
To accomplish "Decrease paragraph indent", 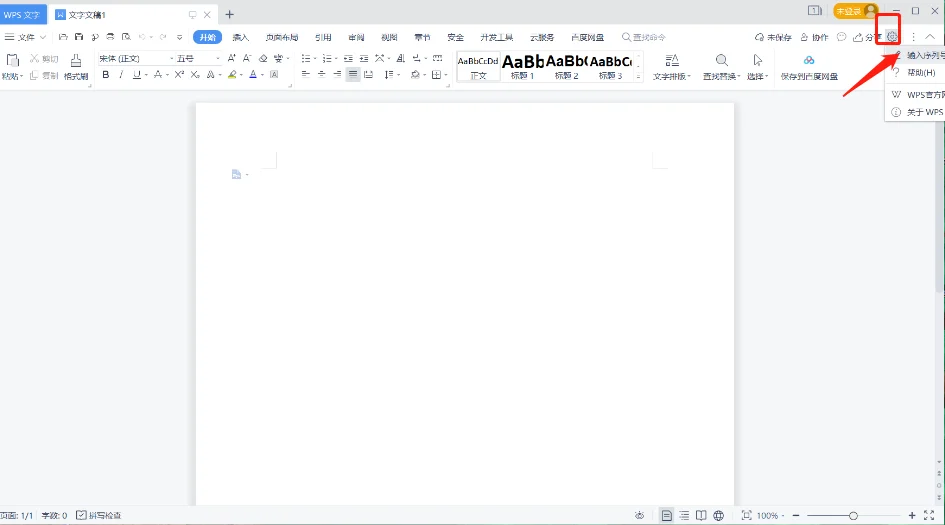I will pos(348,58).
